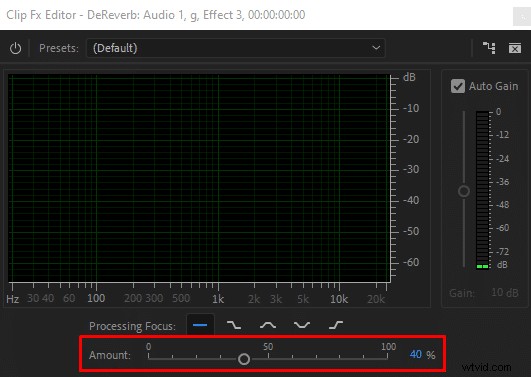Click the Processing Focus label
Viewport: 531px width, 377px height.
[132, 326]
